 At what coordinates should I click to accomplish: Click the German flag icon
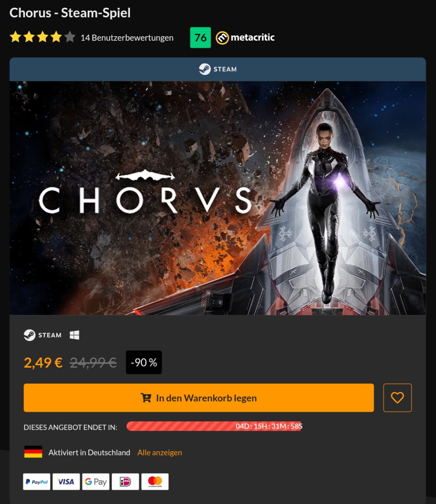pyautogui.click(x=33, y=452)
